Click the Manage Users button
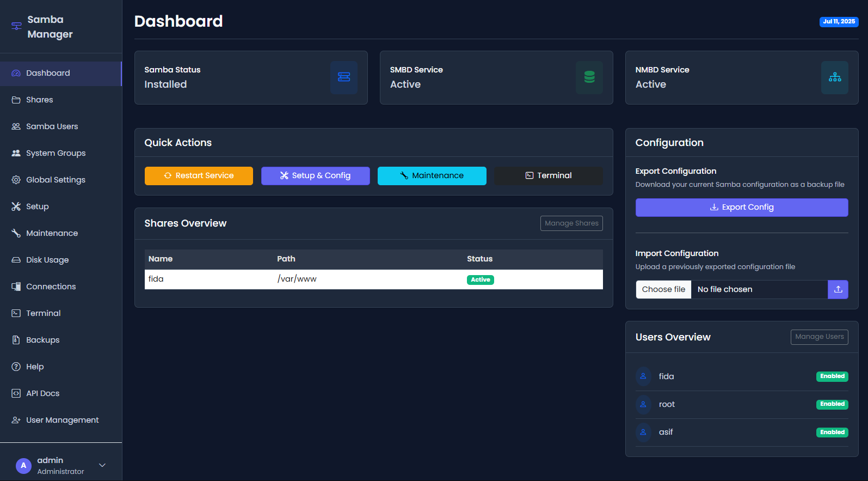 pyautogui.click(x=819, y=337)
